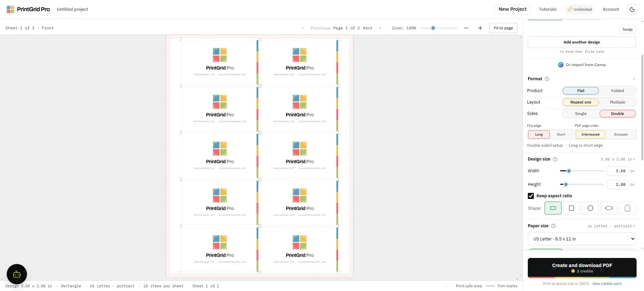Screen dimensions: 644x291
Task: Collapse the Format section chevron
Action: 634,79
